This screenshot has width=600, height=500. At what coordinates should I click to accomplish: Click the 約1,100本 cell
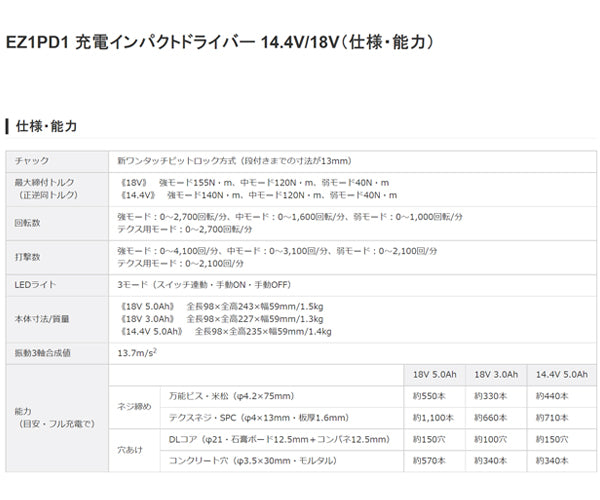(433, 418)
